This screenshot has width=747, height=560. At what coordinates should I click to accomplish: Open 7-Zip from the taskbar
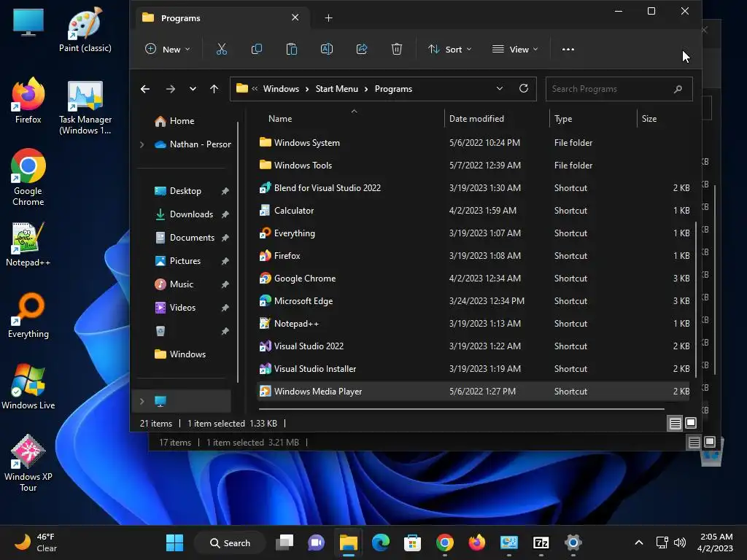[x=541, y=542]
